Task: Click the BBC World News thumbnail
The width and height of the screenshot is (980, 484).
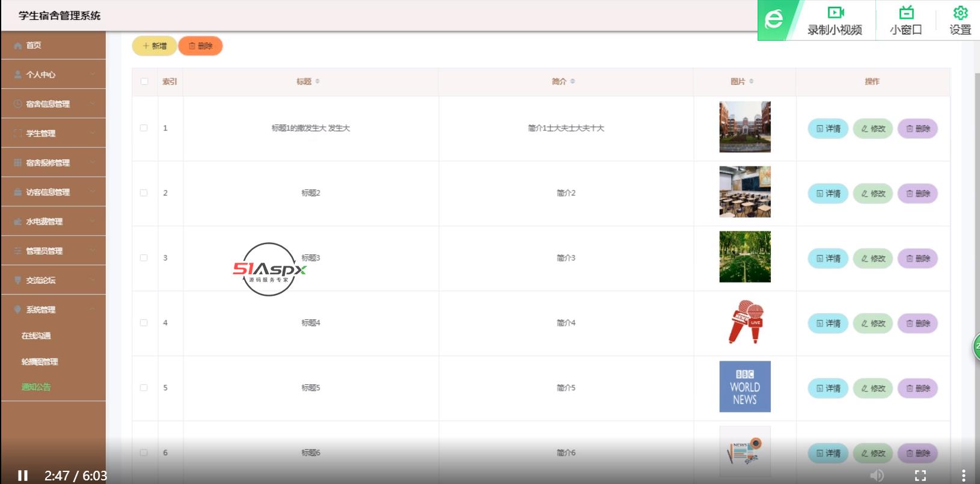Action: [x=744, y=387]
